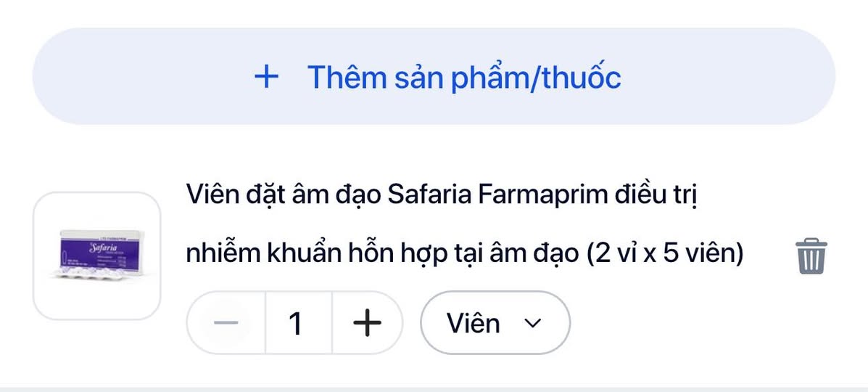
Task: Add one more Safaria unit
Action: click(367, 323)
